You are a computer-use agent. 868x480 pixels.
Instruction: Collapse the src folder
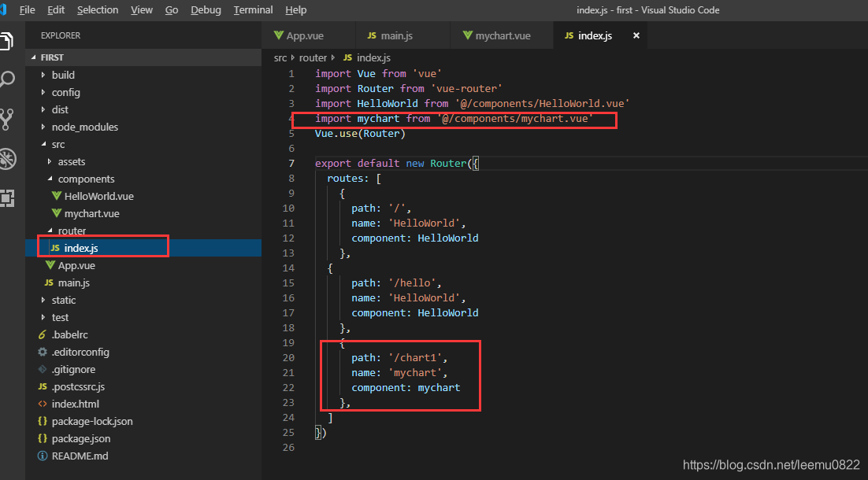(44, 144)
